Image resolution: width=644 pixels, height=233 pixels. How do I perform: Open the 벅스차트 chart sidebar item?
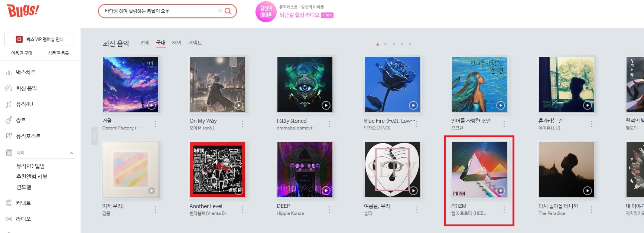[x=26, y=72]
